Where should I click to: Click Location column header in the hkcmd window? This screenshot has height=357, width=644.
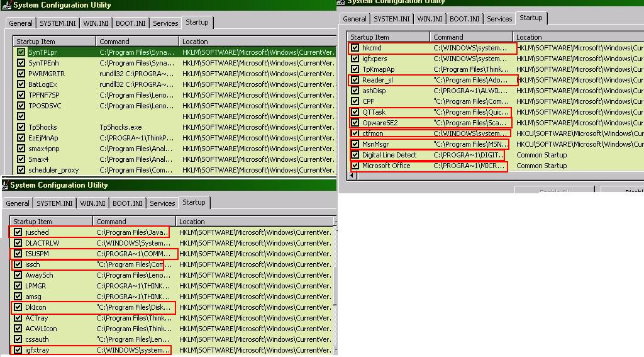[x=579, y=37]
